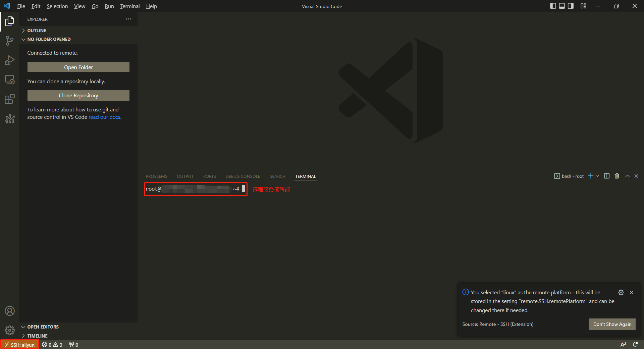Click the Open Folder button
The height and width of the screenshot is (349, 644).
[78, 67]
